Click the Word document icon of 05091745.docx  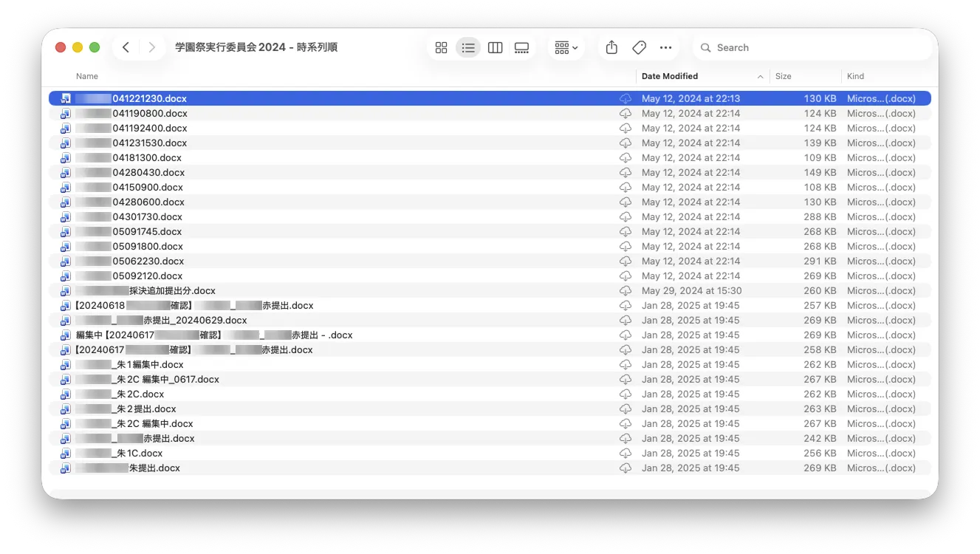point(66,231)
